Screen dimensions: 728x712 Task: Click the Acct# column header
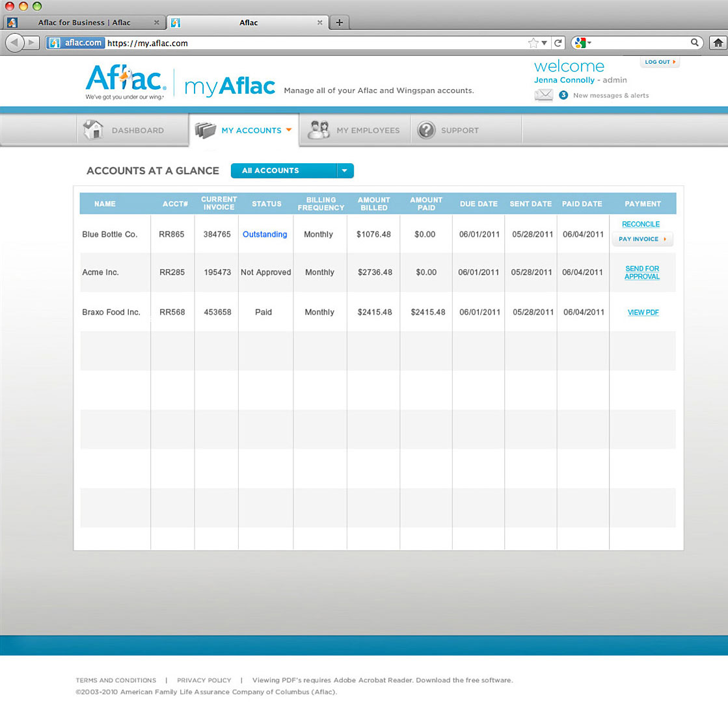(175, 204)
